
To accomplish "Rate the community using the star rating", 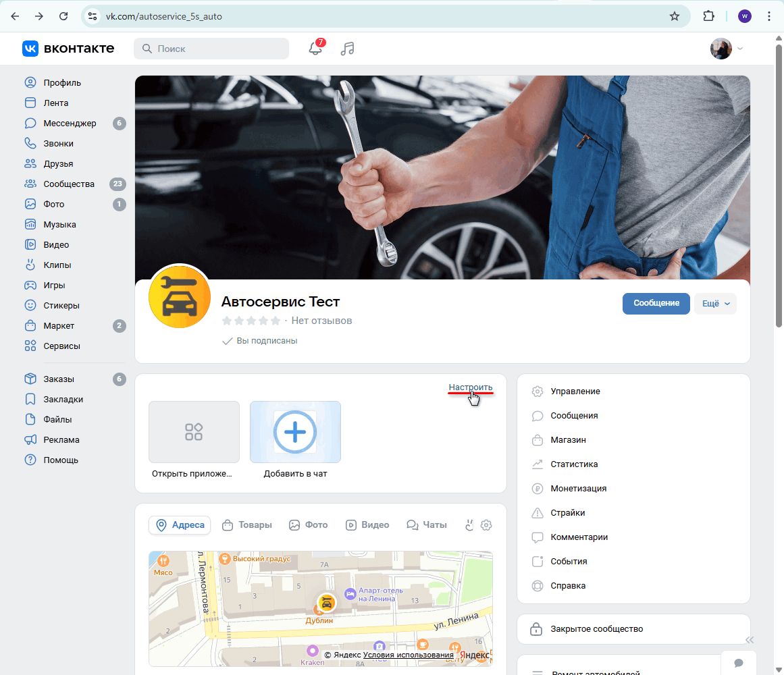I will coord(251,321).
